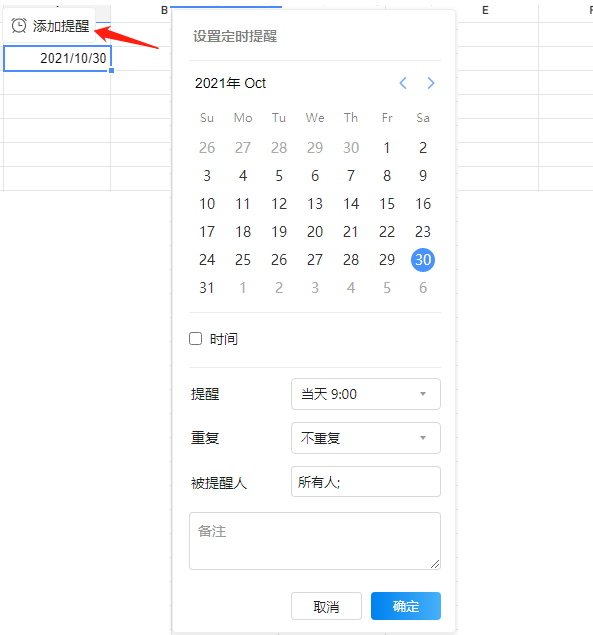The width and height of the screenshot is (593, 635).
Task: Select October 1 in calendar
Action: click(x=387, y=148)
